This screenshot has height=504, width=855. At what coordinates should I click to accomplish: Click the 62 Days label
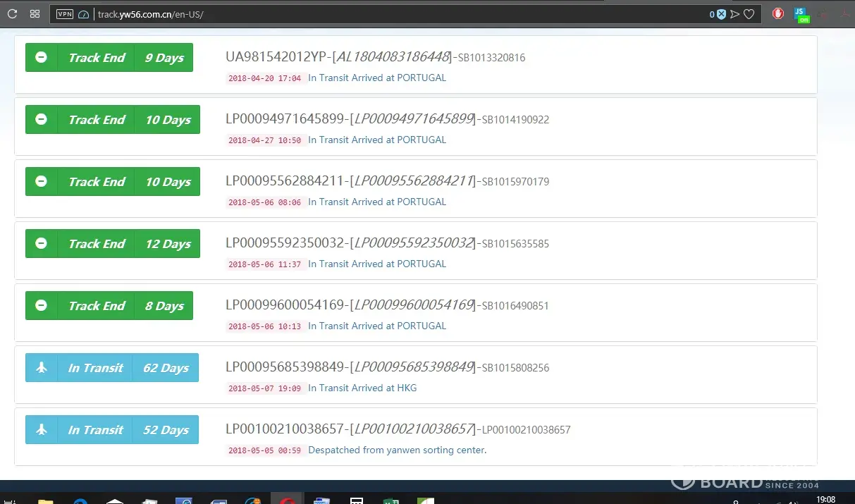coord(166,368)
